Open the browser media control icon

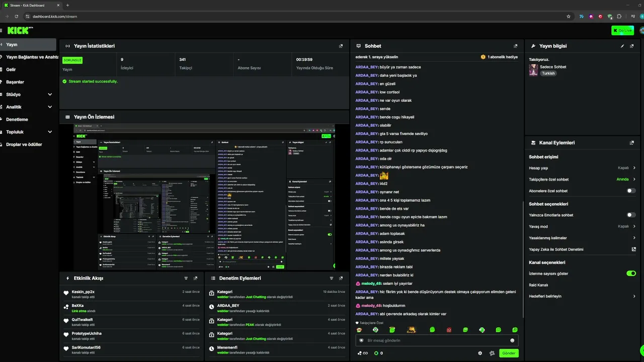632,16
